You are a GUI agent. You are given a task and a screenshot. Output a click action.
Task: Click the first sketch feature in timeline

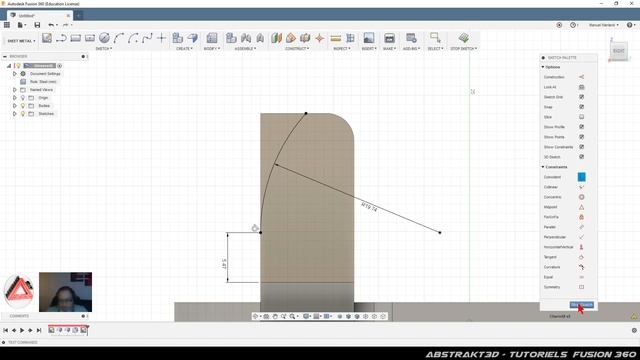[x=51, y=330]
